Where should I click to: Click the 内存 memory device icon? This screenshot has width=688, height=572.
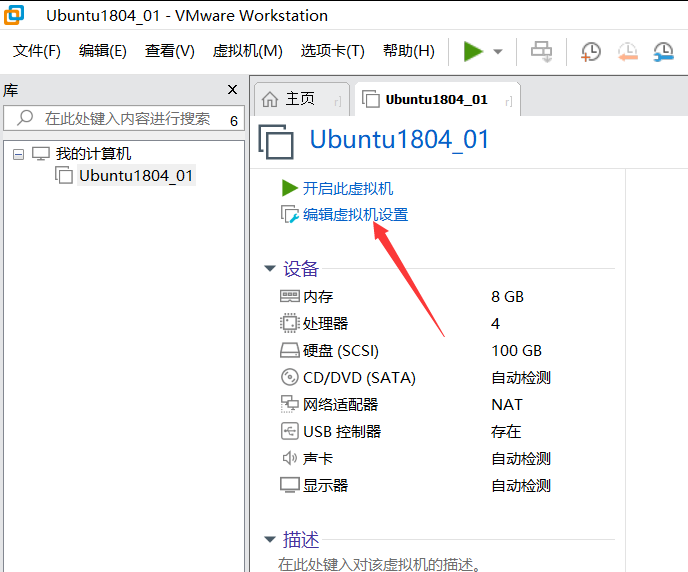(x=290, y=296)
